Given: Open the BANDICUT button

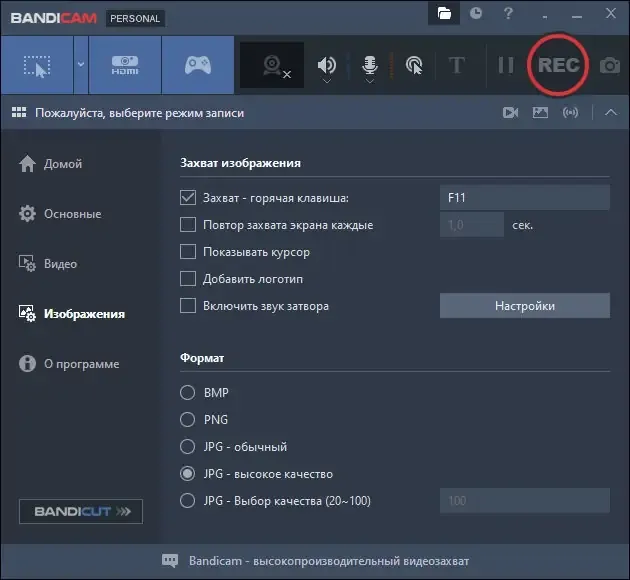Looking at the screenshot, I should coord(81,511).
